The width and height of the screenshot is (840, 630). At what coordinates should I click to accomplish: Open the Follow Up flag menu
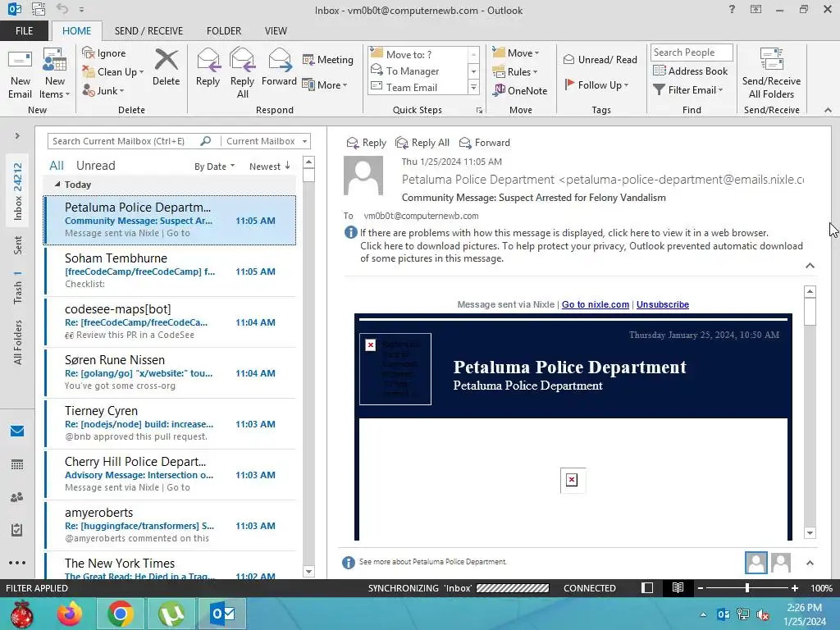596,84
